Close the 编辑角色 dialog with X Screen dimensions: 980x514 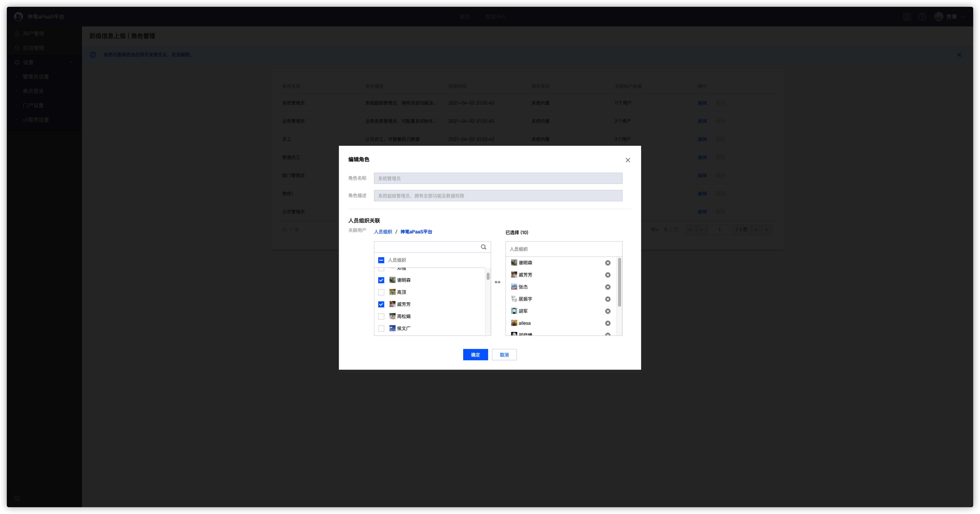coord(628,160)
